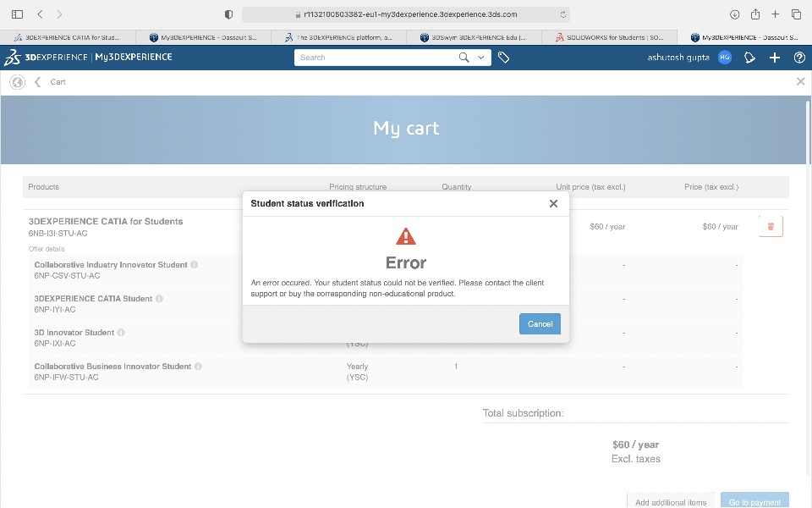
Task: Click the 3DEXPERIENCE CATIA for Students product name
Action: [106, 221]
